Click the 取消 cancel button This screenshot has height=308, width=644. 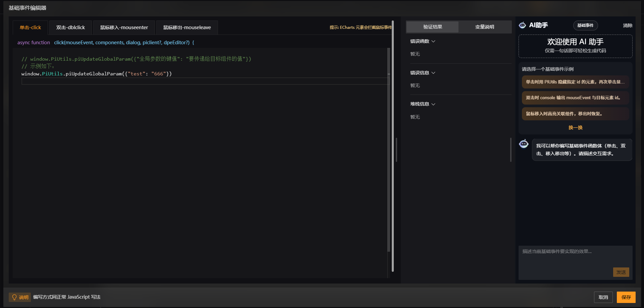point(603,297)
